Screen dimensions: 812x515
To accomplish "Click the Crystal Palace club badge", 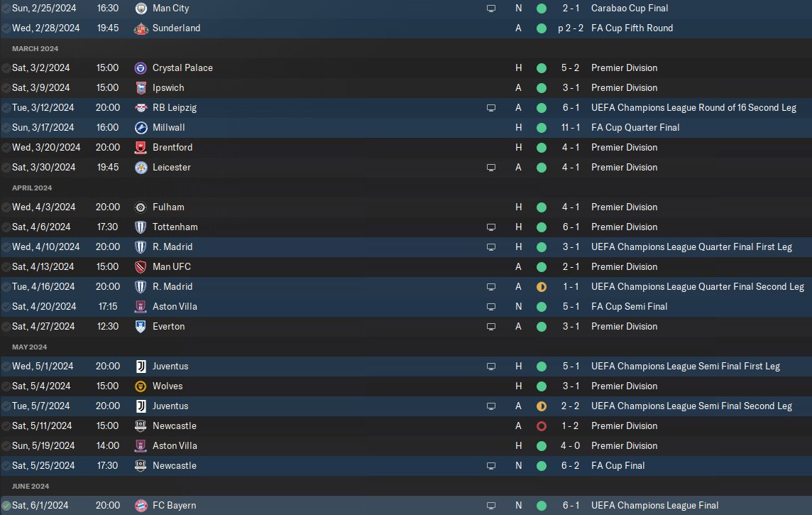I will (141, 68).
